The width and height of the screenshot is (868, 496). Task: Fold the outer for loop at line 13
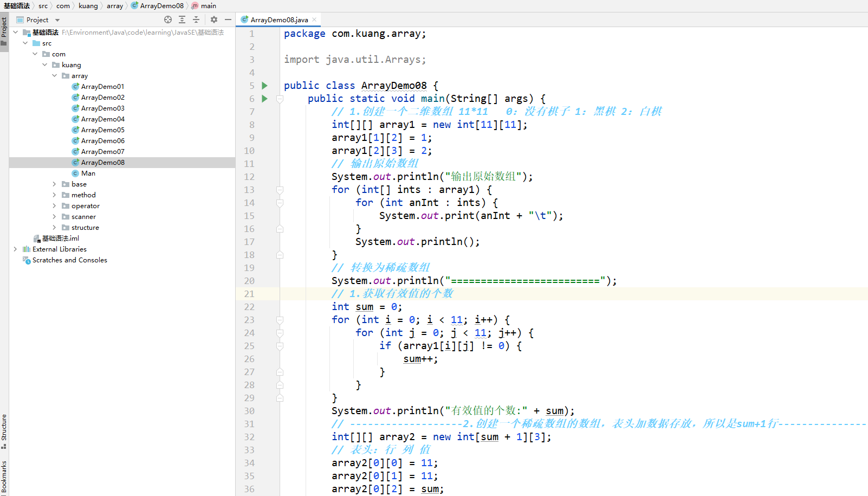[x=280, y=190]
